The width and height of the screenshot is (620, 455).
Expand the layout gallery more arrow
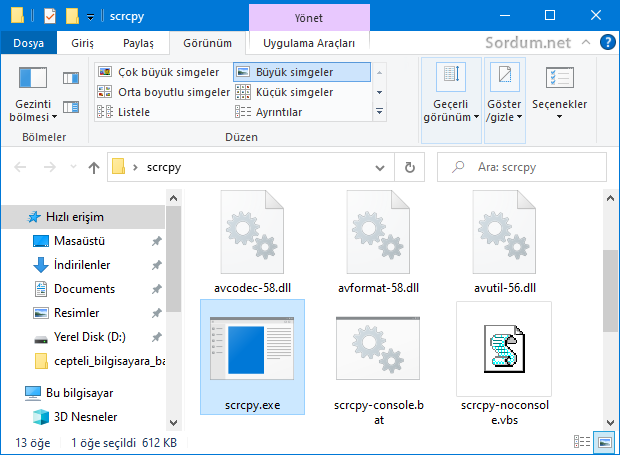(x=379, y=111)
